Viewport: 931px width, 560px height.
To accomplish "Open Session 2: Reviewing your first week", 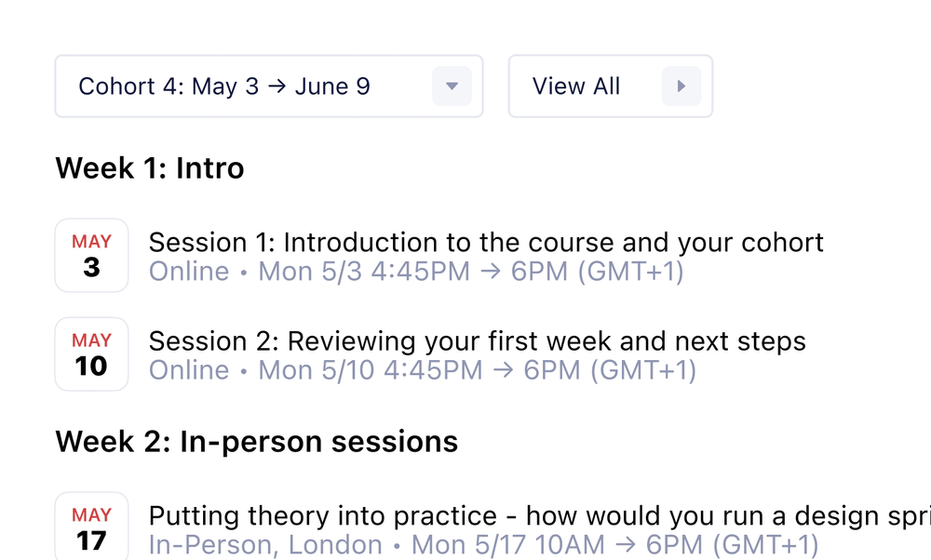I will click(477, 341).
